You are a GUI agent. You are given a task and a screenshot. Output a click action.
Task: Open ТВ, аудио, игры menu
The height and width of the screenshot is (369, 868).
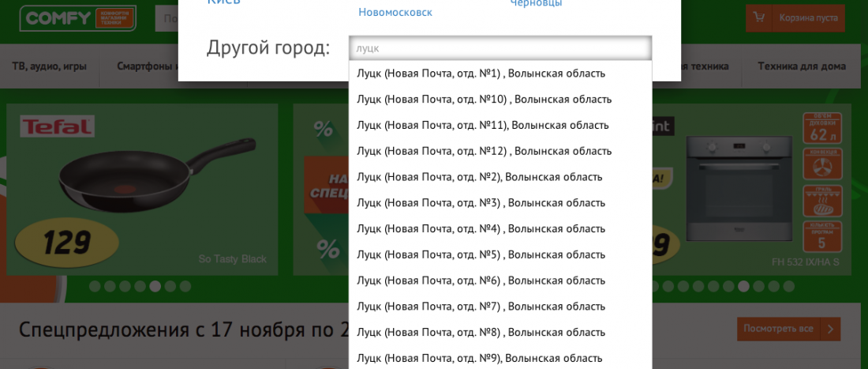(x=49, y=66)
